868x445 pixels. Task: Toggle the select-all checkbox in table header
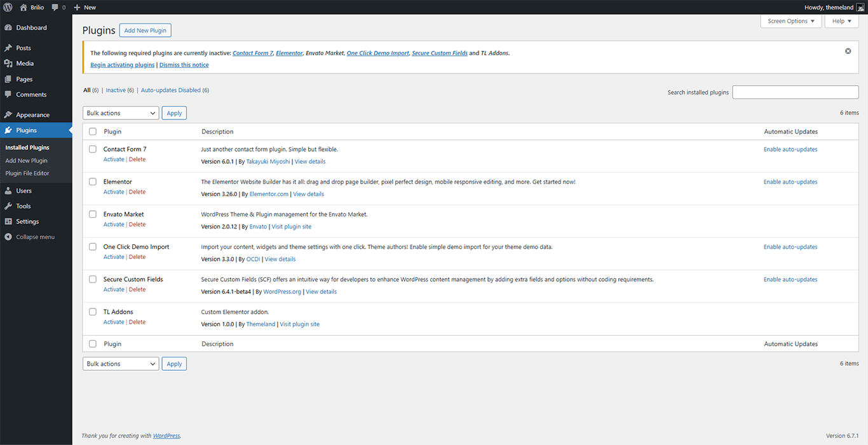click(x=93, y=131)
